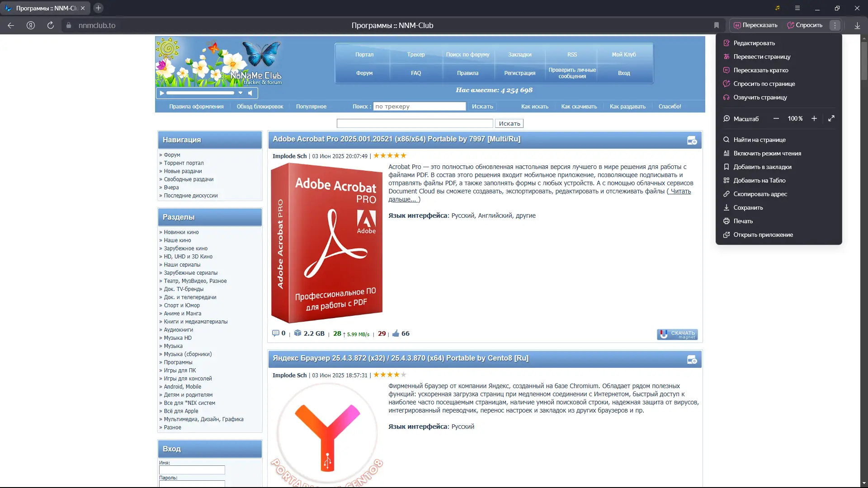Choose Найти на странице from menu

(759, 140)
